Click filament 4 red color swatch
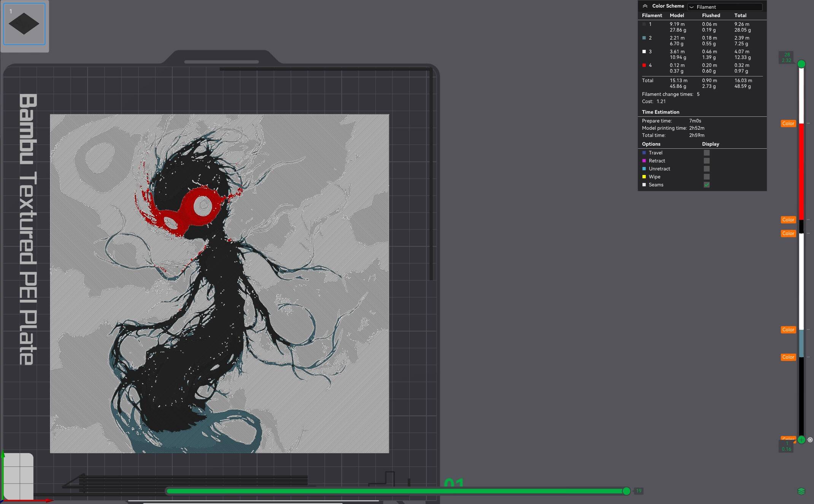Screen dimensions: 814x504 point(644,65)
